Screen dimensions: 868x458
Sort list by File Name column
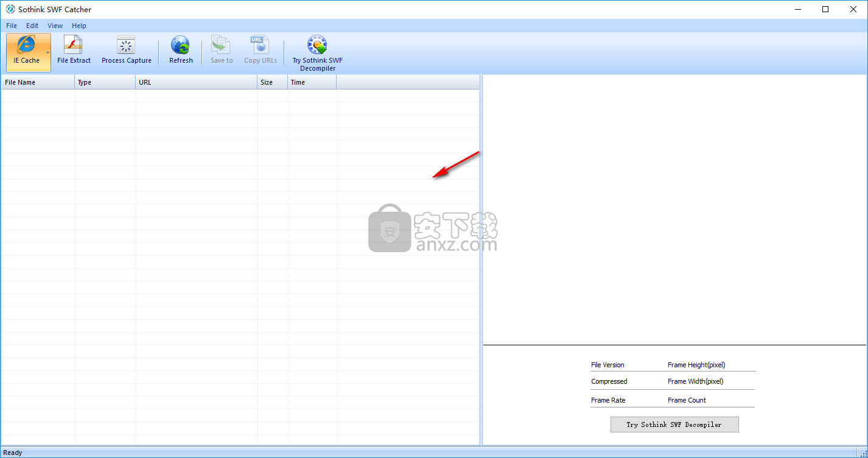(x=38, y=82)
